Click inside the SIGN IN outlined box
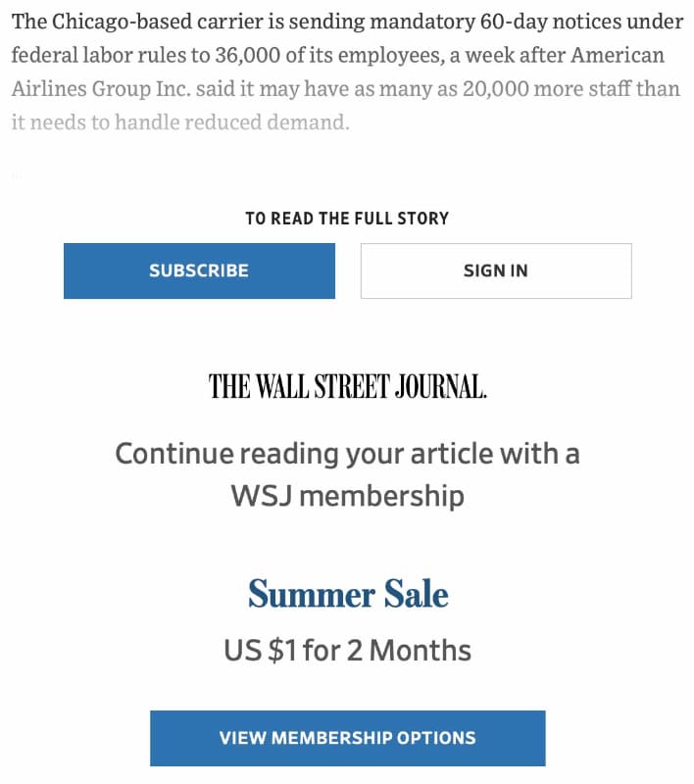Viewport: 694px width, 784px height. (496, 270)
